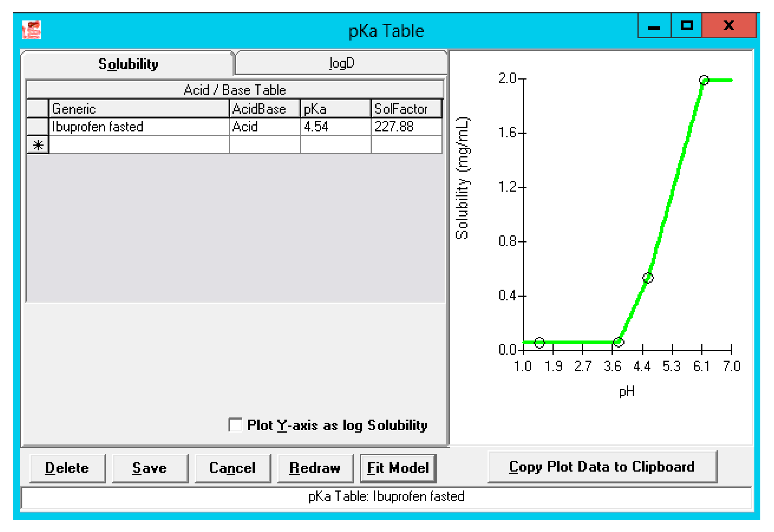Select the pKa cell showing 4.54

click(336, 127)
